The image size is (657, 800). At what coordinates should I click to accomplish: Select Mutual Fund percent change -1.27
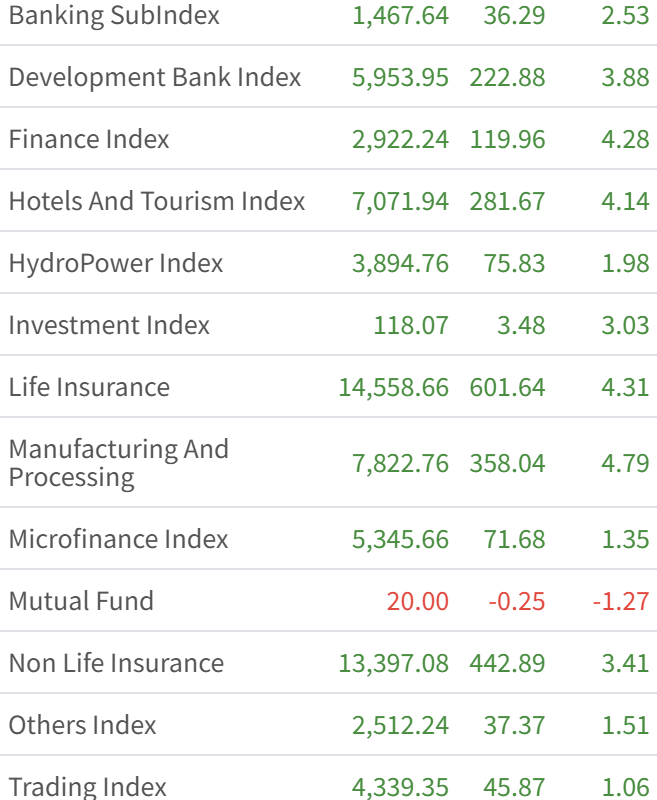coord(620,602)
